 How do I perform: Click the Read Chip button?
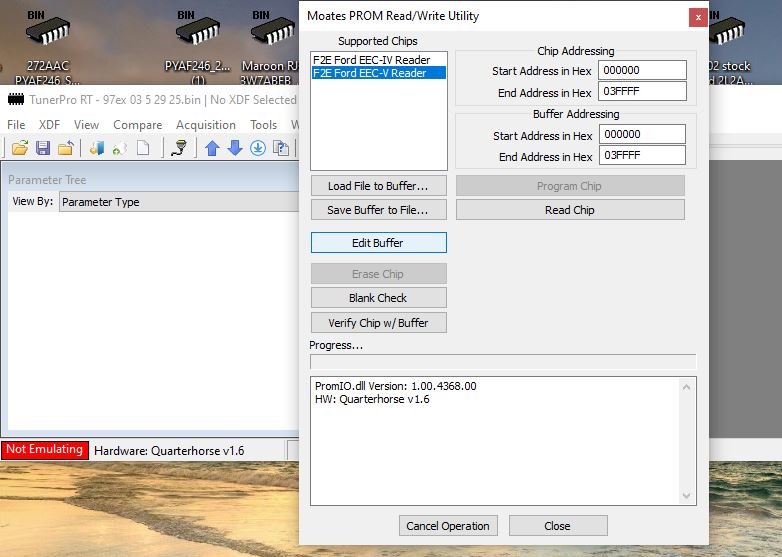tap(570, 210)
